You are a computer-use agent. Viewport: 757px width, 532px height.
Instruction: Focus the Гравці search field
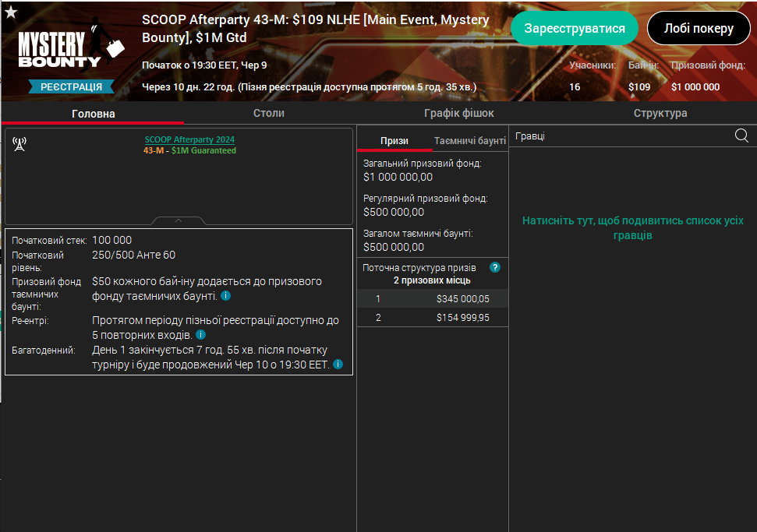tap(623, 136)
